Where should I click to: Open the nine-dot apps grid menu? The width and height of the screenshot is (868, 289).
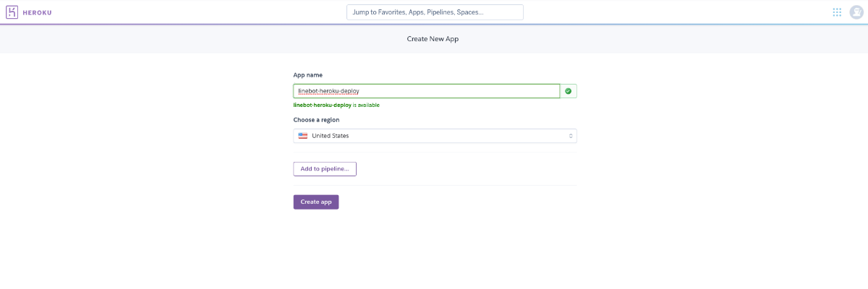[837, 12]
